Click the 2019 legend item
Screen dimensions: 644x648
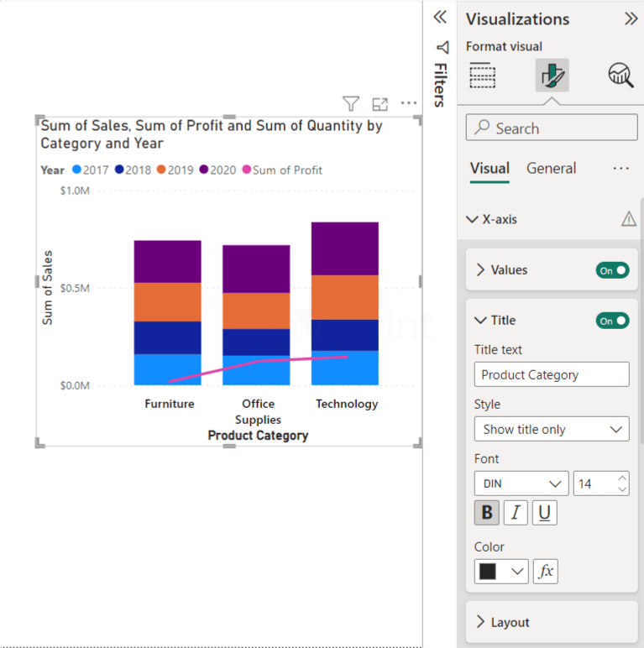click(x=175, y=170)
